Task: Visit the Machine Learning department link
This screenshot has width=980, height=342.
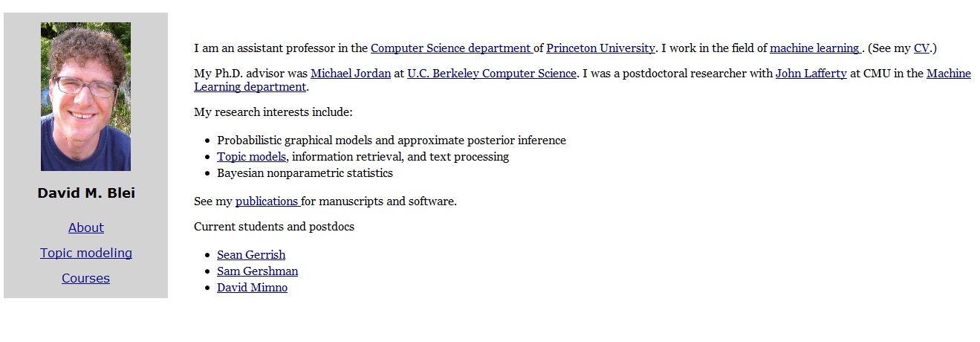Action: click(250, 86)
